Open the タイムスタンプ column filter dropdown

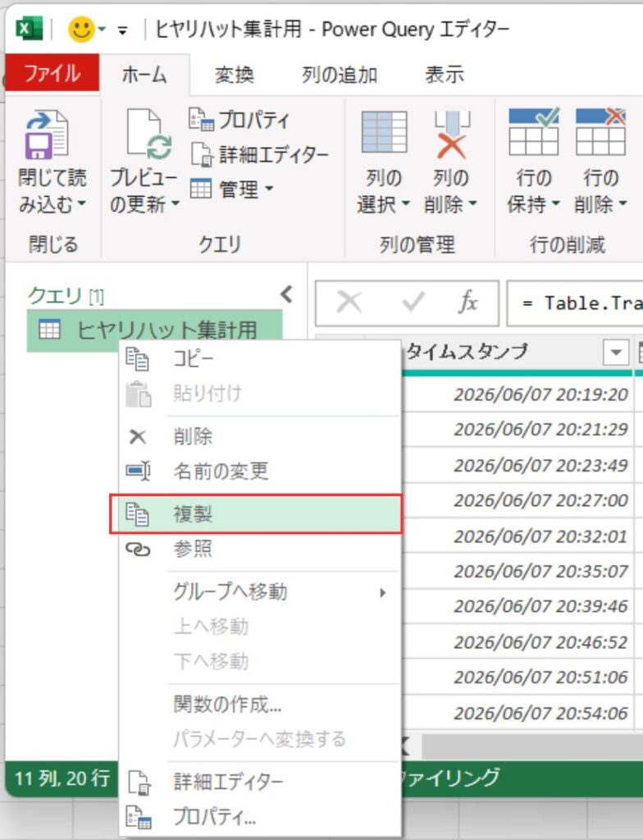[x=616, y=352]
